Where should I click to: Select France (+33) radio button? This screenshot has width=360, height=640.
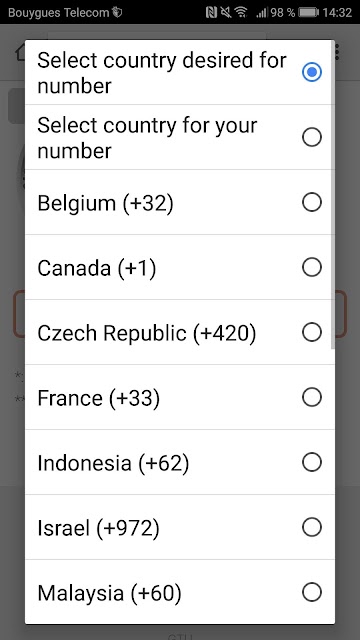pos(312,397)
